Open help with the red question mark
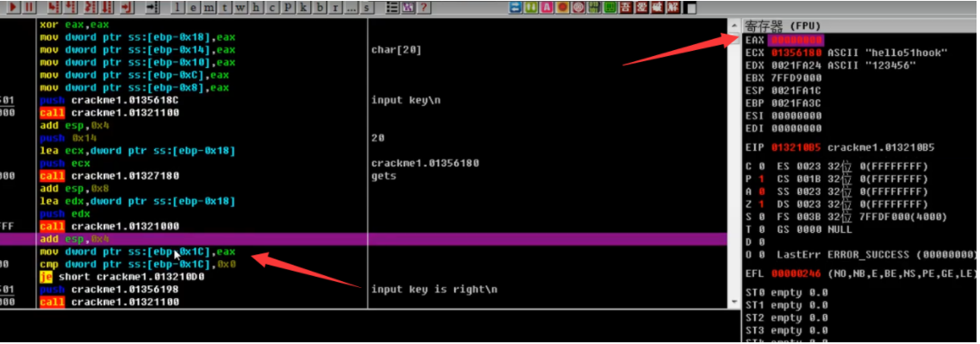 424,8
